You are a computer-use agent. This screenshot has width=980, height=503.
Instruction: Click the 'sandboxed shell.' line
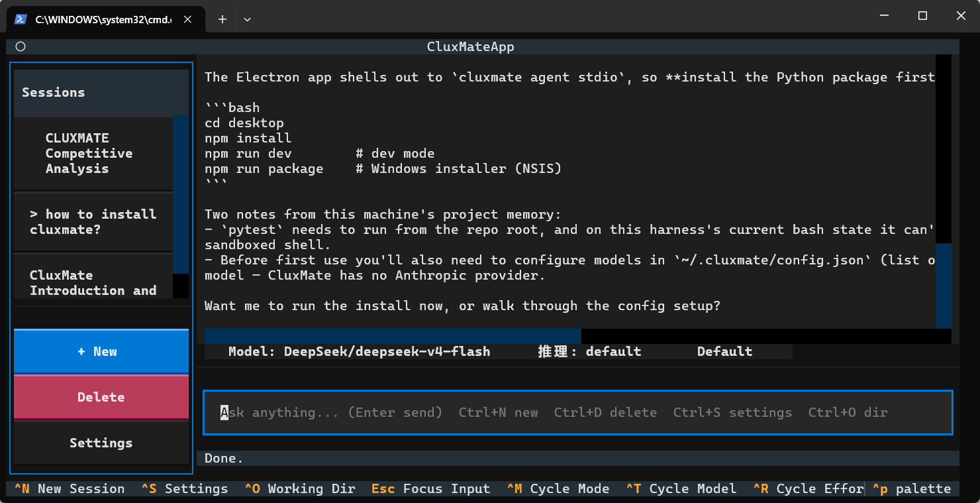[268, 245]
